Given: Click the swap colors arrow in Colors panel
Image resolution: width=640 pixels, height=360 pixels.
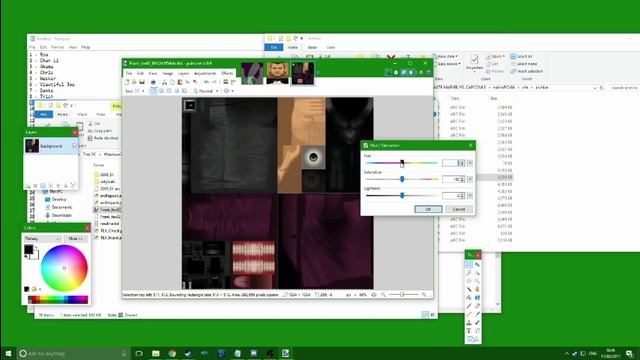Looking at the screenshot, I should tap(36, 248).
